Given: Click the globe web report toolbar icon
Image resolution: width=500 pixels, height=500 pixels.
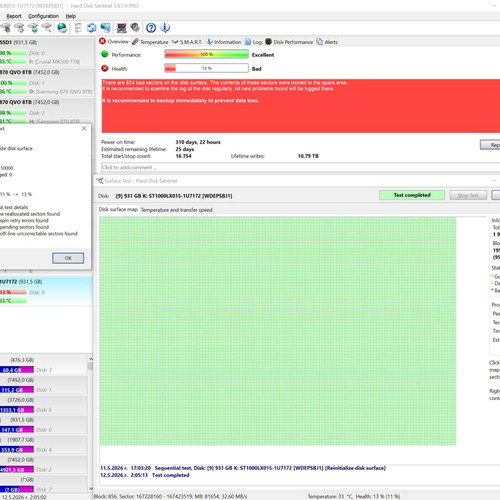Looking at the screenshot, I should tap(62, 28).
